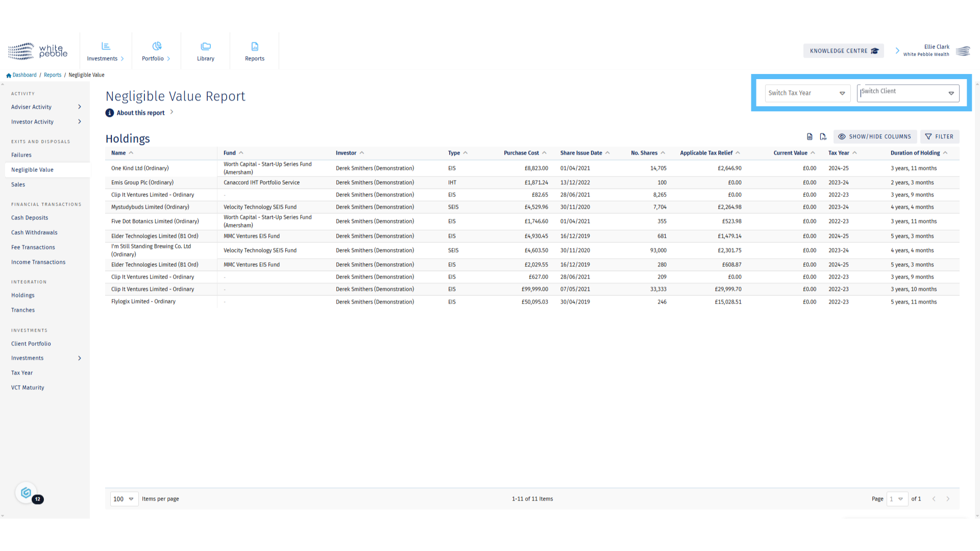Click the About this report info icon
The width and height of the screenshot is (980, 551).
[110, 113]
